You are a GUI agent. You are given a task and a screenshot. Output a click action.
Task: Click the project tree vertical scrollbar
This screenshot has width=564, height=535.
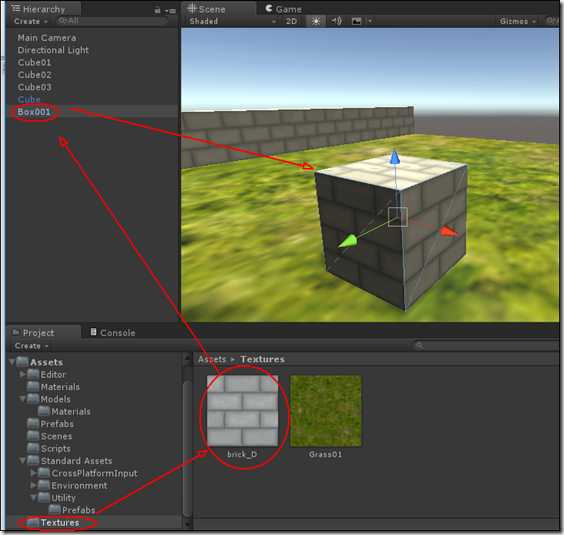click(187, 448)
